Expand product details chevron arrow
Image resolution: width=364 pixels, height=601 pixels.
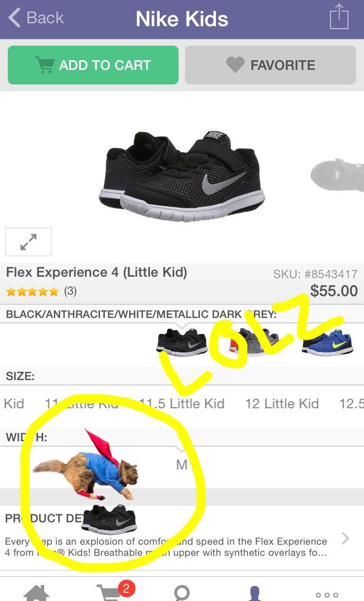[346, 538]
